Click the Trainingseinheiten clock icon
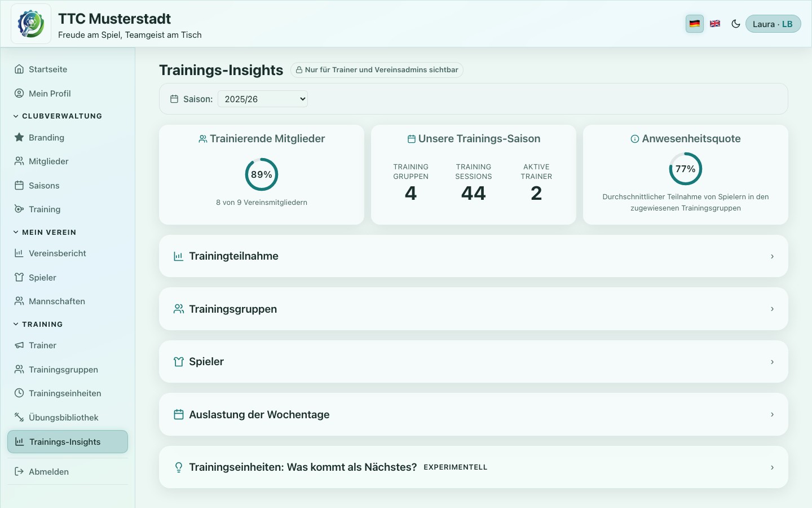Screen dimensions: 812x508 click(x=19, y=393)
